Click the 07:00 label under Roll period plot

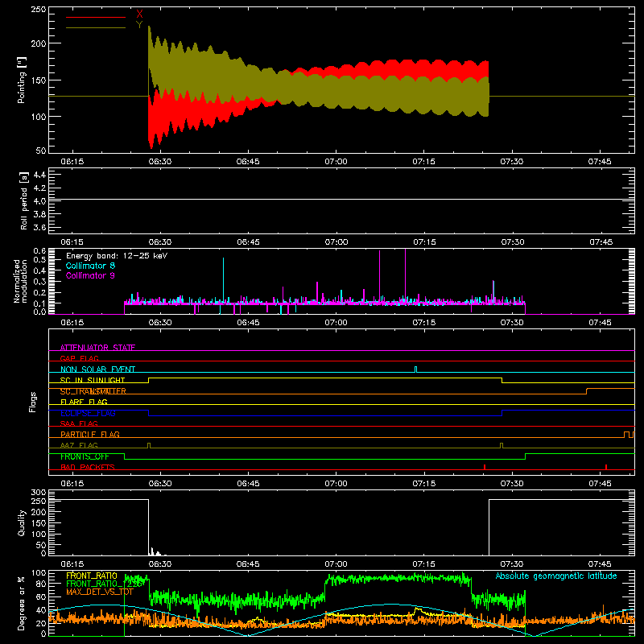click(x=336, y=242)
